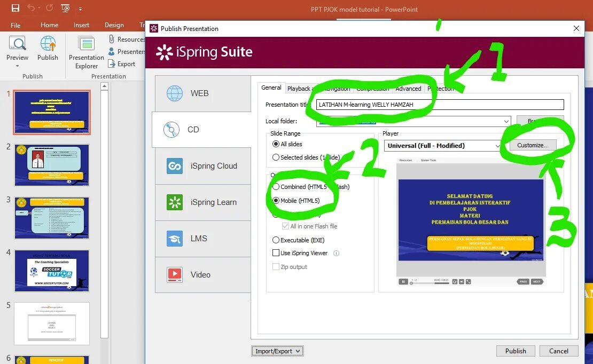Image resolution: width=593 pixels, height=364 pixels.
Task: Open Universal (Full - Modified) player dropdown
Action: pyautogui.click(x=442, y=146)
